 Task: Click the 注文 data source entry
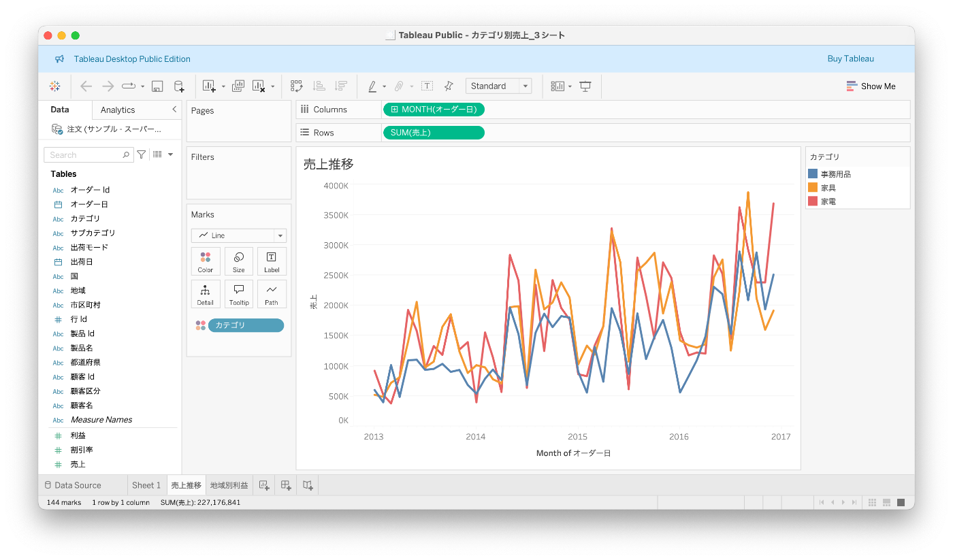pos(108,129)
